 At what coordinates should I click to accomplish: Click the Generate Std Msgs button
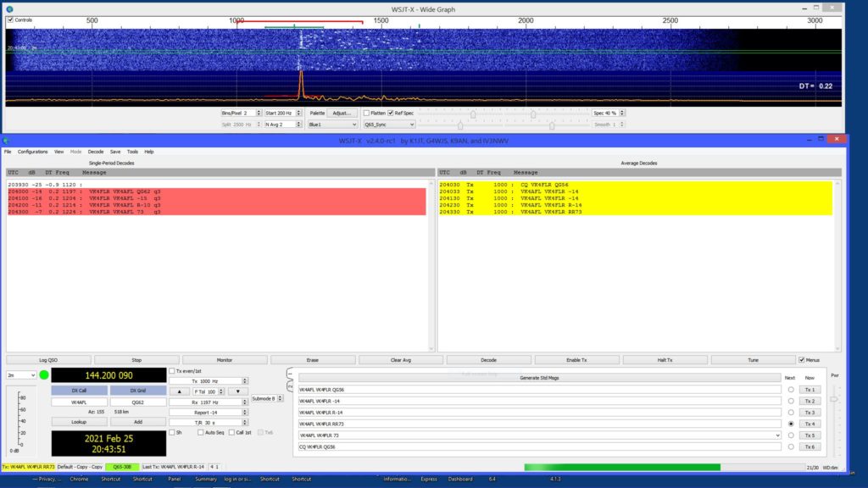(x=540, y=378)
